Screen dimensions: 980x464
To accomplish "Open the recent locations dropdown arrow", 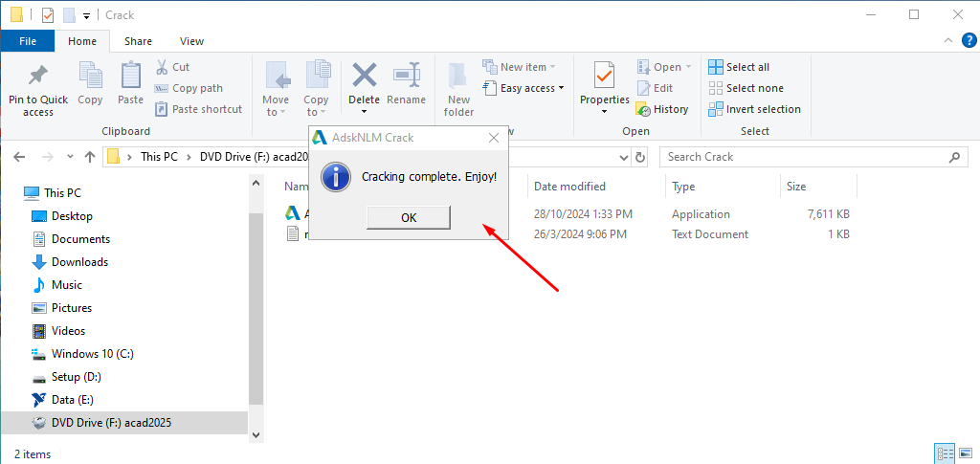I will pos(69,157).
